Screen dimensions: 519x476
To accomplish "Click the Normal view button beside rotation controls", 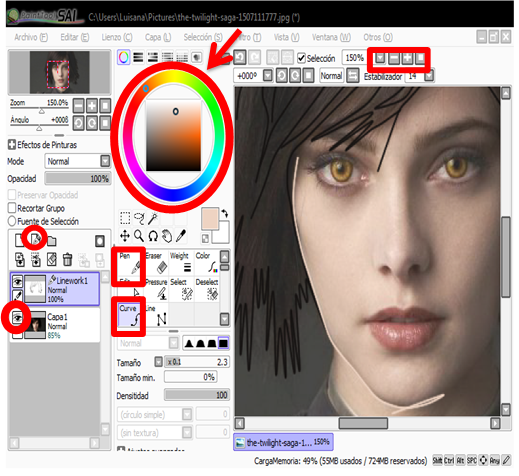I will [x=331, y=76].
